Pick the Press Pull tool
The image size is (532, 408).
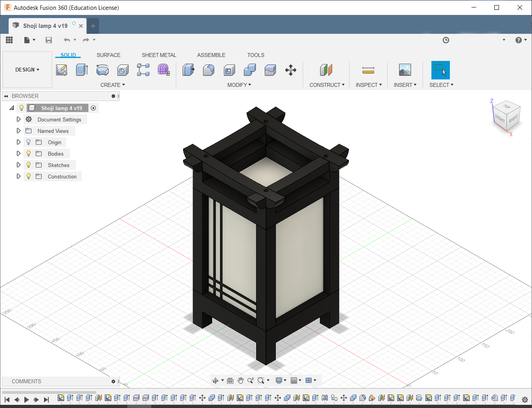(x=189, y=70)
